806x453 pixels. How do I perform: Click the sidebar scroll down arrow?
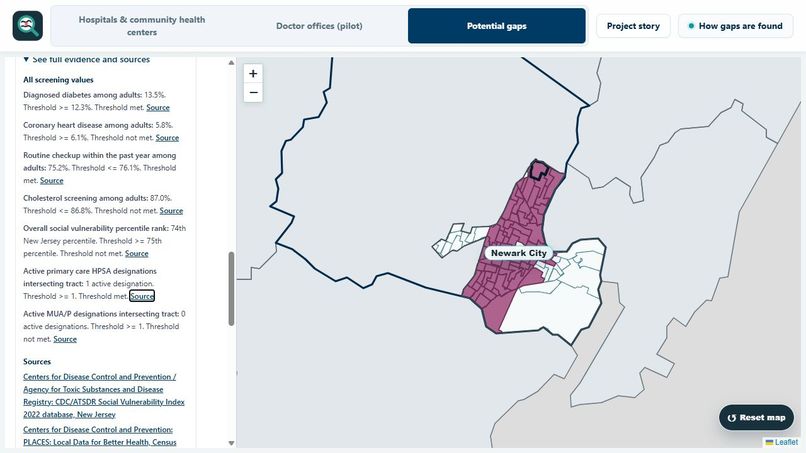click(x=231, y=443)
